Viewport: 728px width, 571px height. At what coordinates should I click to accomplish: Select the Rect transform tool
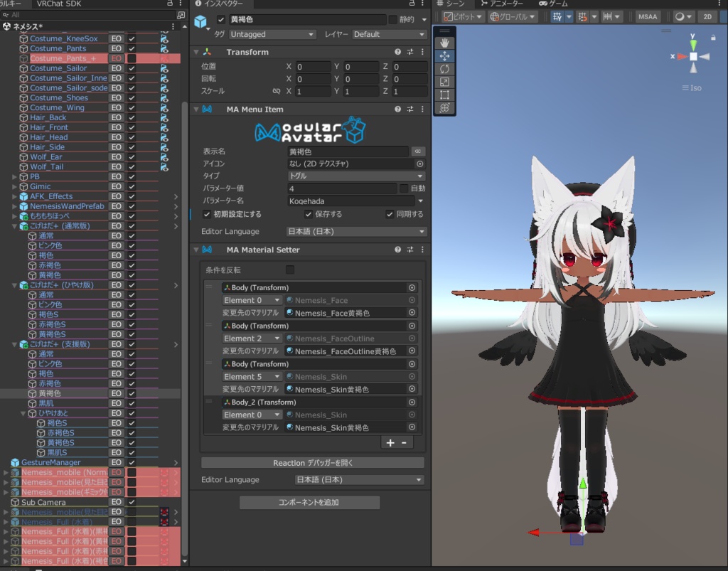click(x=444, y=95)
